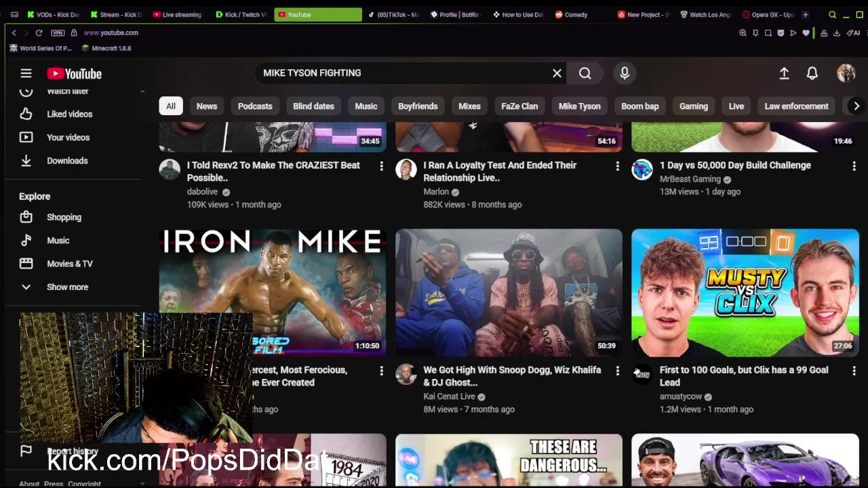Start voice search with the microphone
The height and width of the screenshot is (488, 868).
point(625,73)
